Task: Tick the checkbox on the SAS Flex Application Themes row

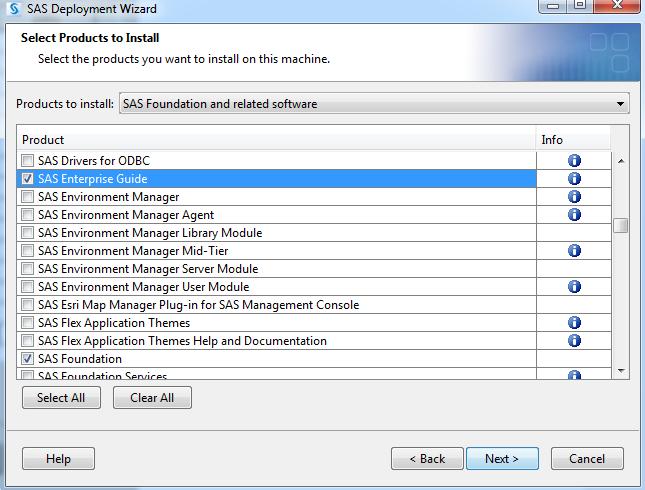Action: pos(28,323)
